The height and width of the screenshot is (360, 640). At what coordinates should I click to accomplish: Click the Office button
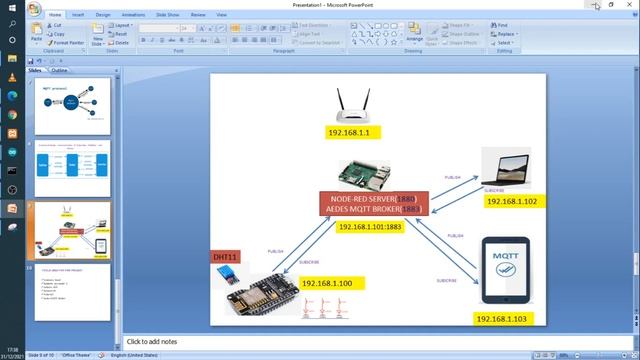(35, 9)
